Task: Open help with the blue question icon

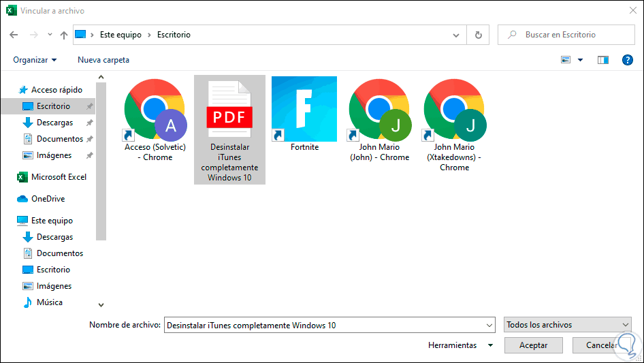Action: 627,60
